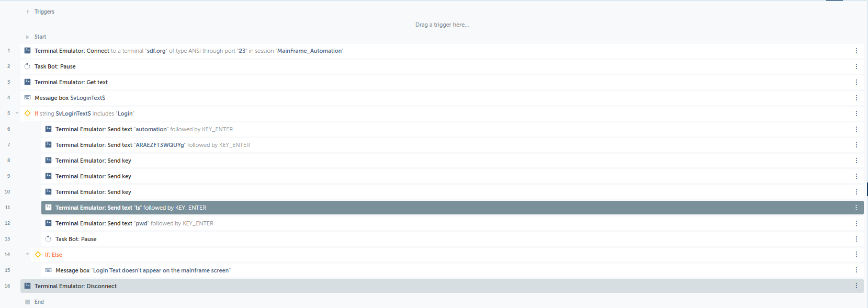This screenshot has width=868, height=308.
Task: Open options menu for Send text "automation"
Action: coord(856,129)
